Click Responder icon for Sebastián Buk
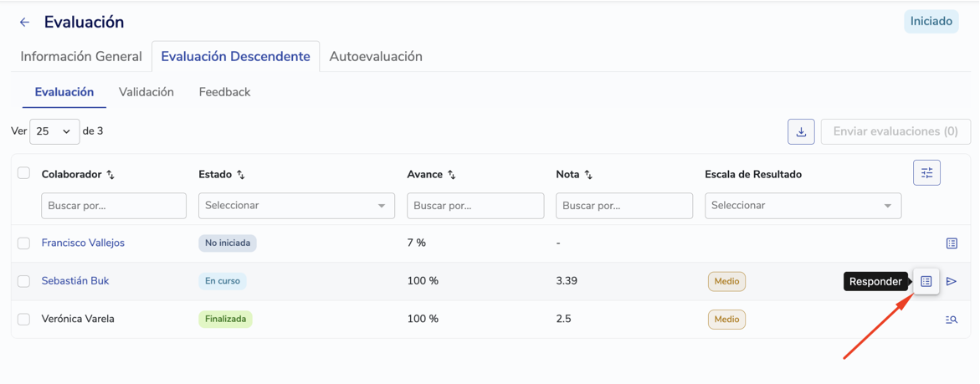 click(x=926, y=282)
